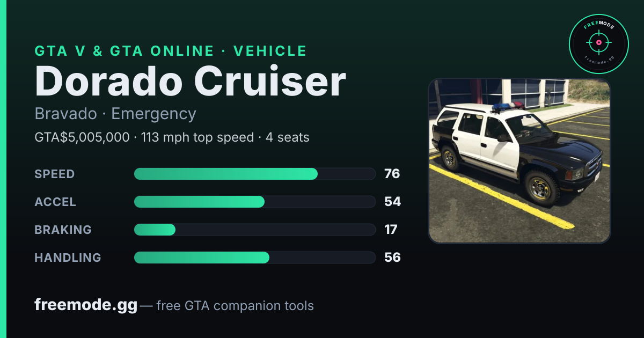Viewport: 644px width, 338px height.
Task: Click the ACCEL stat bar
Action: click(x=254, y=202)
